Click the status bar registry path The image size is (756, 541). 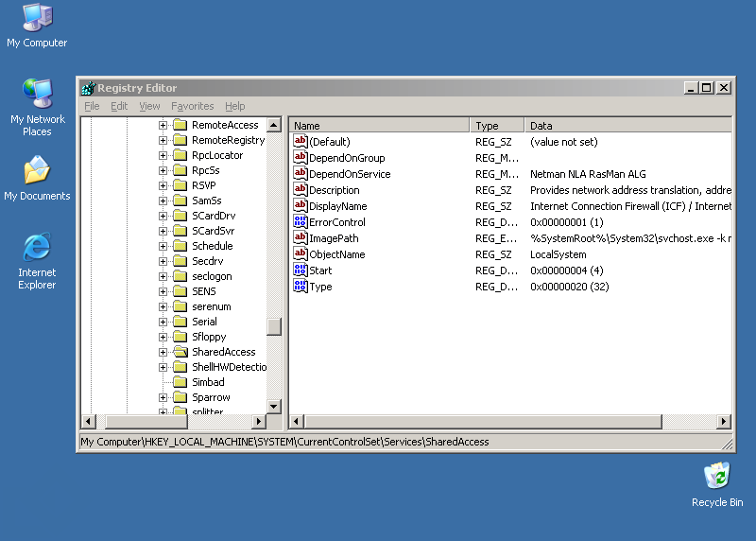284,442
